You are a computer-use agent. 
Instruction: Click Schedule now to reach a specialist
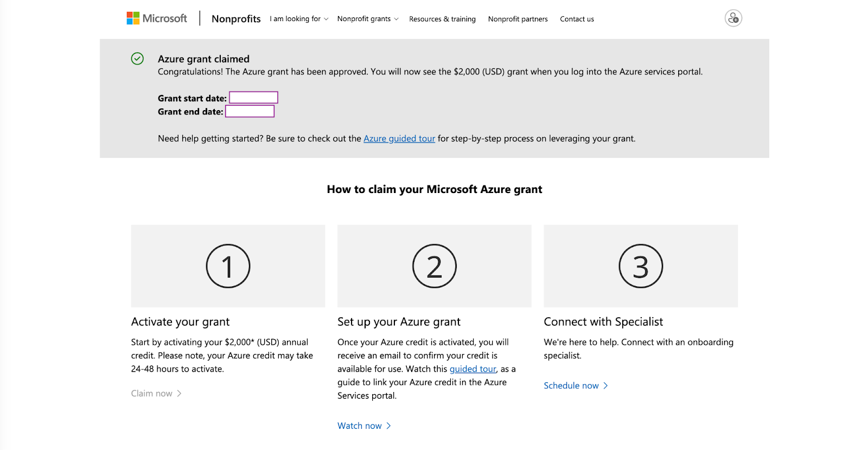tap(576, 386)
